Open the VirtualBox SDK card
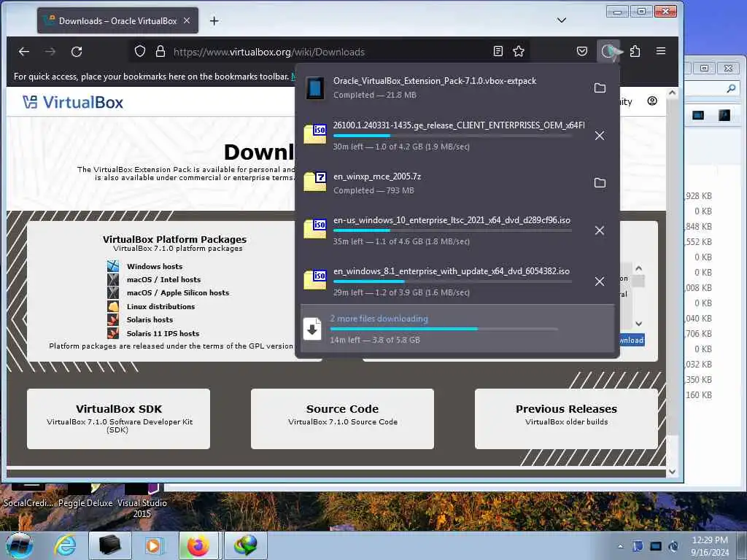 119,419
